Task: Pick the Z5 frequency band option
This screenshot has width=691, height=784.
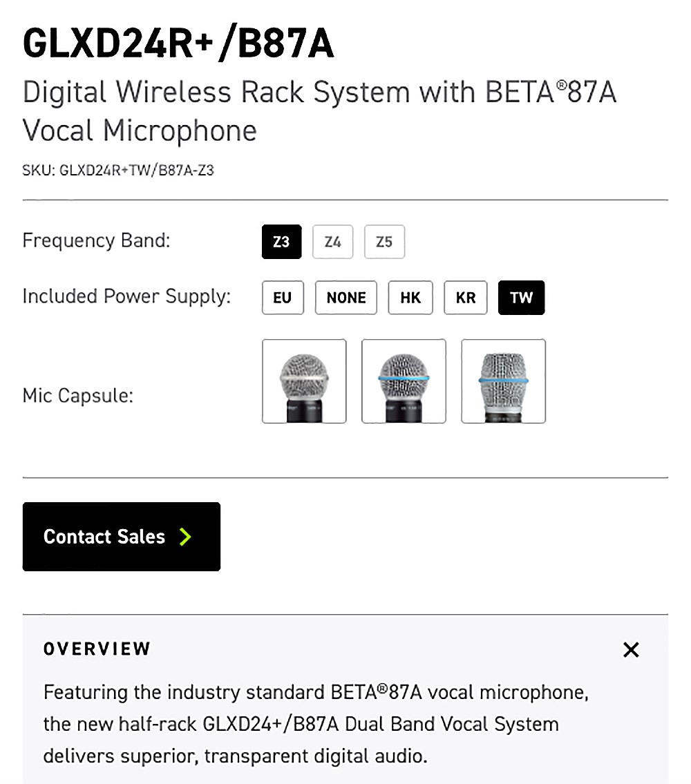Action: click(384, 242)
